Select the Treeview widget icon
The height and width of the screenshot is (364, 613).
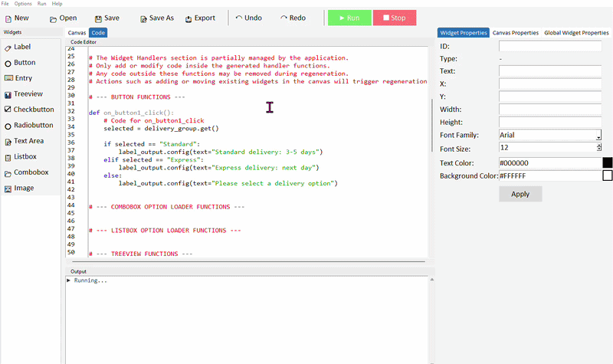[x=8, y=93]
